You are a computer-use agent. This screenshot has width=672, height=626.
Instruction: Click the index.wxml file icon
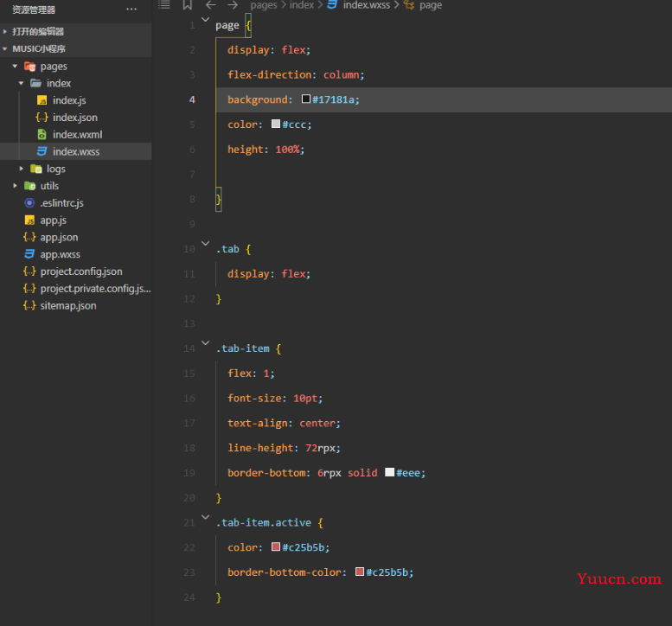(x=42, y=135)
